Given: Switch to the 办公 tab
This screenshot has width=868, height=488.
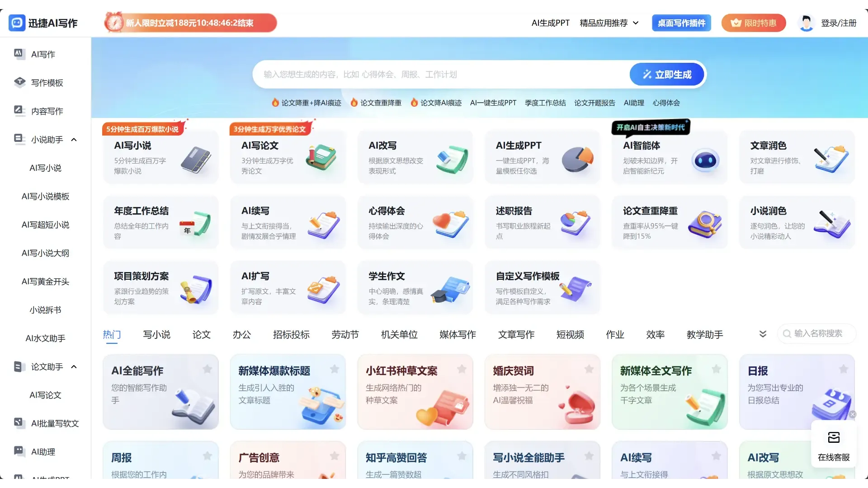Looking at the screenshot, I should [242, 334].
